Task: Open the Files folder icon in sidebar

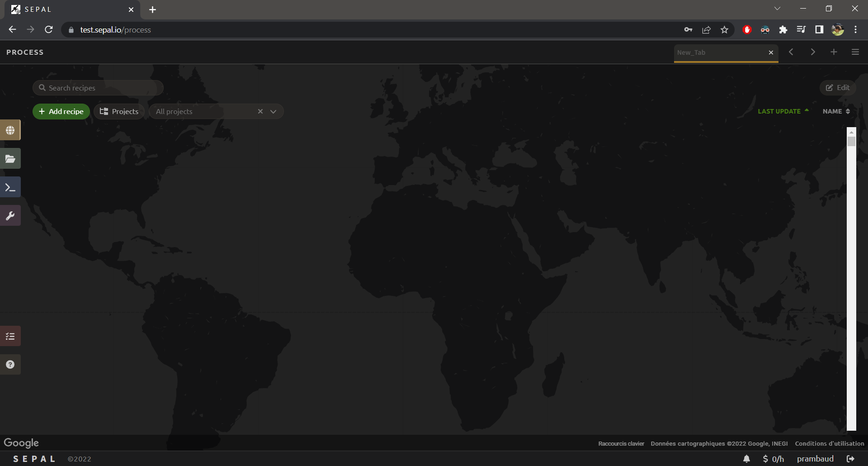Action: (10, 159)
